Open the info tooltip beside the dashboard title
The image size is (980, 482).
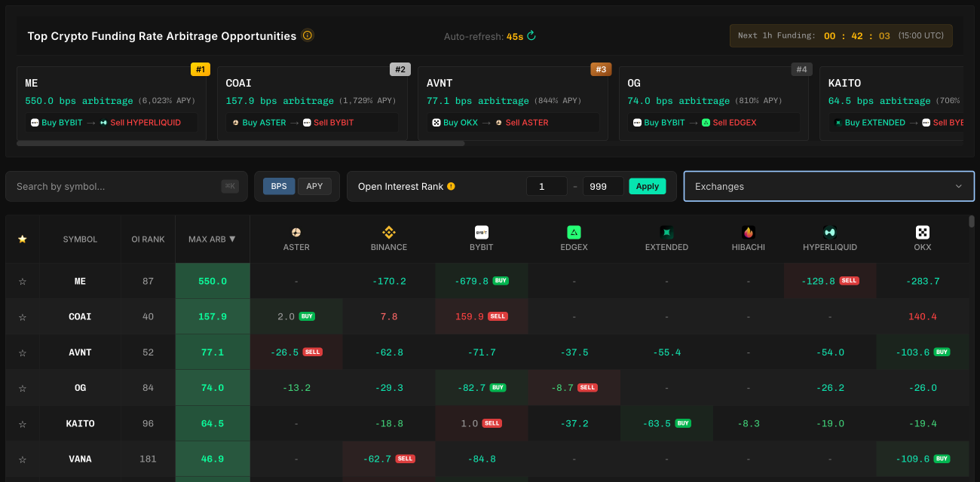(308, 35)
